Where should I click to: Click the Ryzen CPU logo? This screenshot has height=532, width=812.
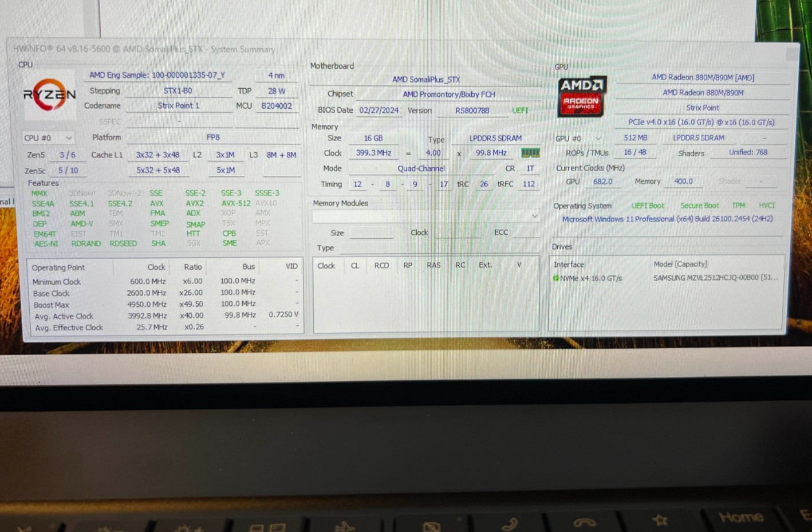point(49,95)
